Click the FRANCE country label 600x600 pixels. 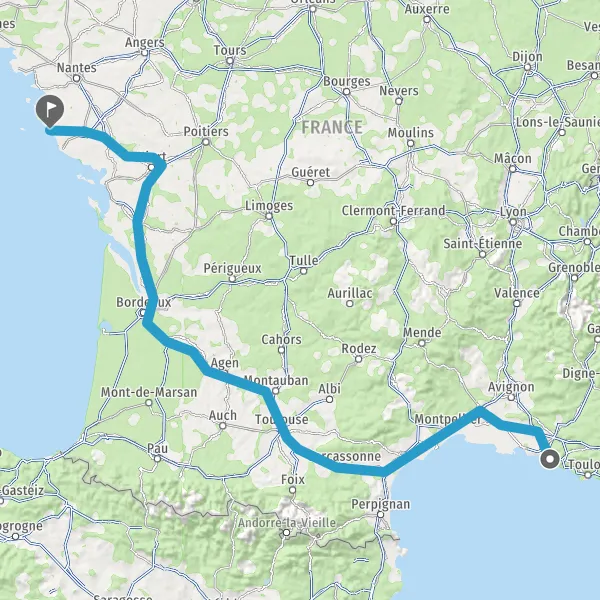pos(332,127)
